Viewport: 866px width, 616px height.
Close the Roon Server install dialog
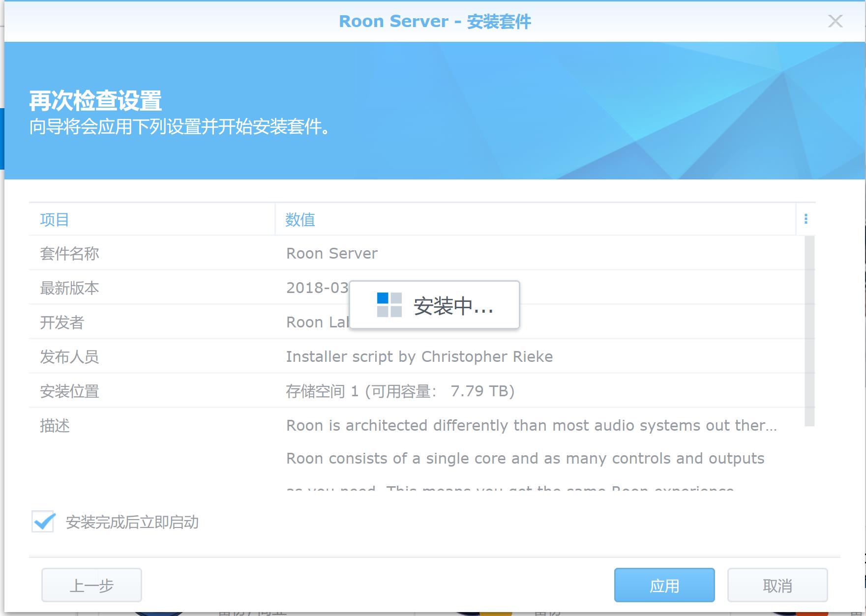coord(835,21)
